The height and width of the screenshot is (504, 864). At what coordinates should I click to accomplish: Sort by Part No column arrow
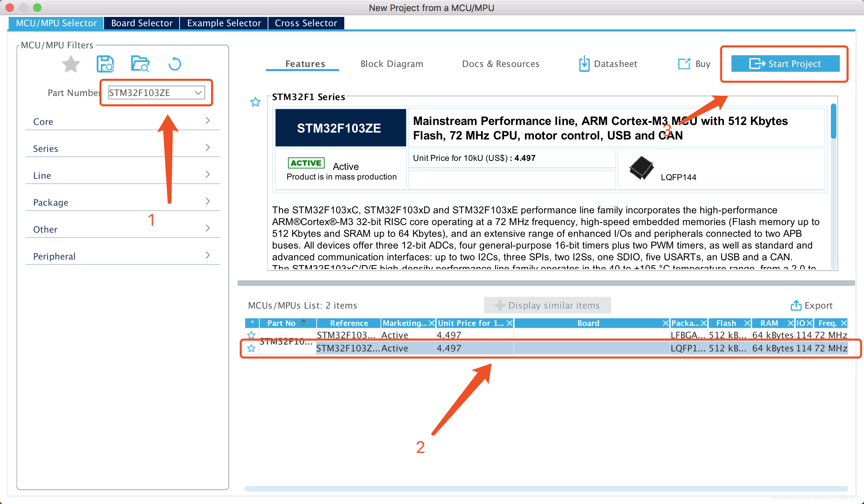click(x=304, y=323)
